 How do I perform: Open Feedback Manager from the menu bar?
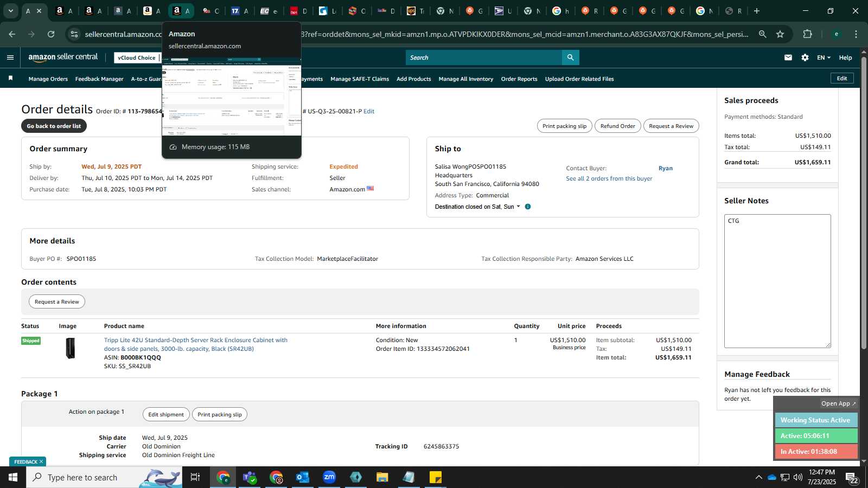99,79
